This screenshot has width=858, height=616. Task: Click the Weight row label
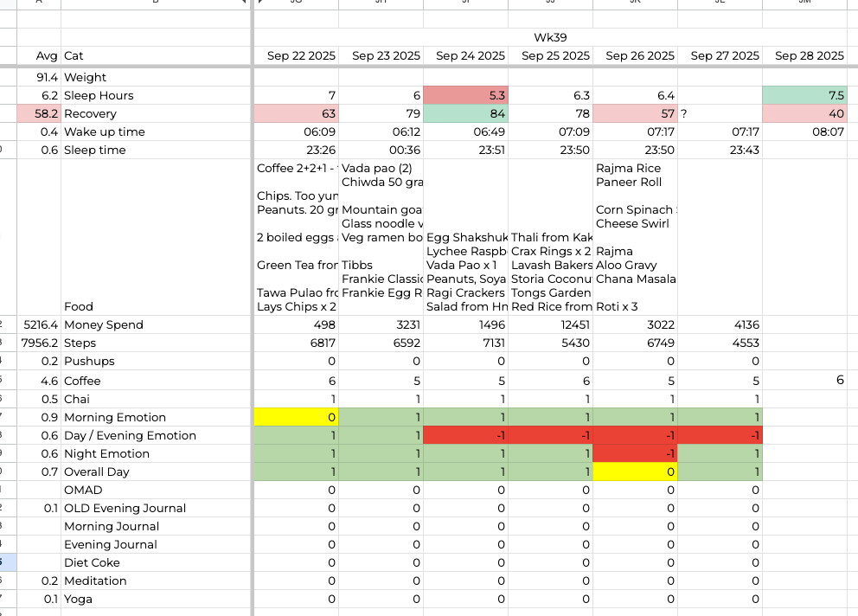(x=156, y=77)
